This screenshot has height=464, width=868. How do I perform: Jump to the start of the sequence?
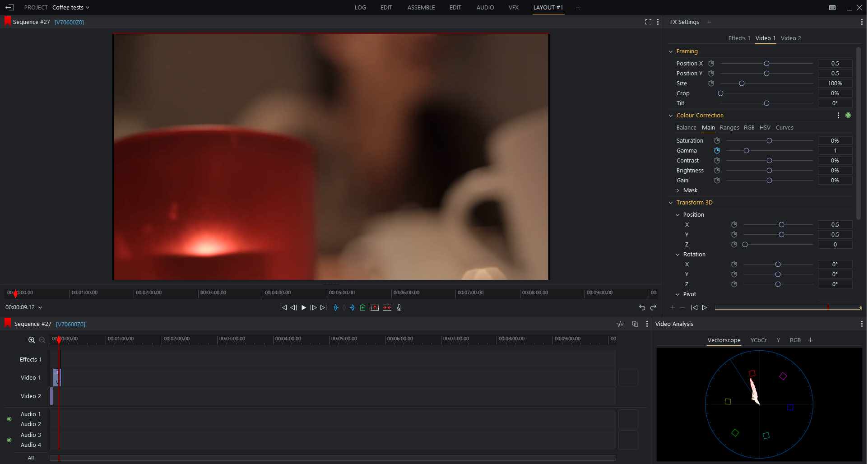click(x=283, y=308)
